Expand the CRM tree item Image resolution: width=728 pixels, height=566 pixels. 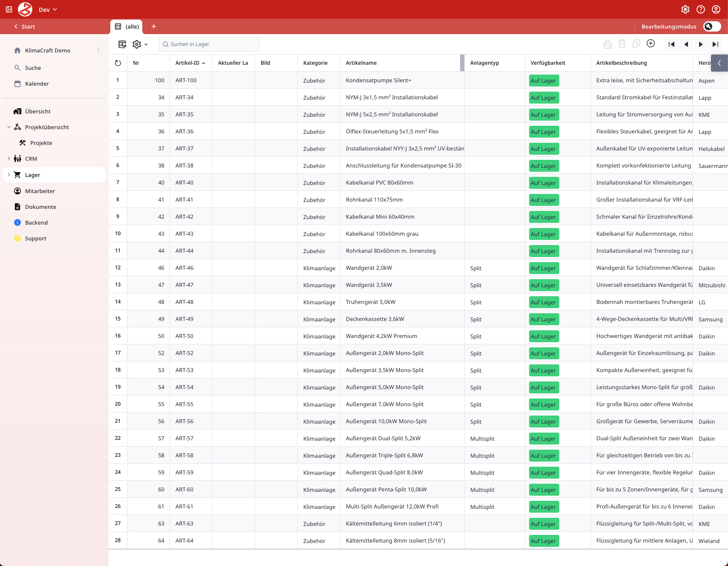coord(9,159)
